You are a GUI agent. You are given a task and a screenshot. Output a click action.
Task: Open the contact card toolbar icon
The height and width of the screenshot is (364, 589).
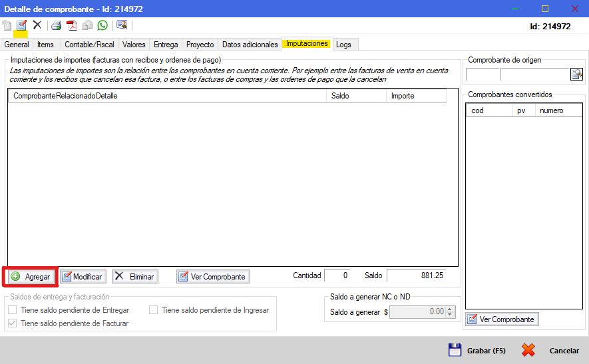pyautogui.click(x=122, y=25)
